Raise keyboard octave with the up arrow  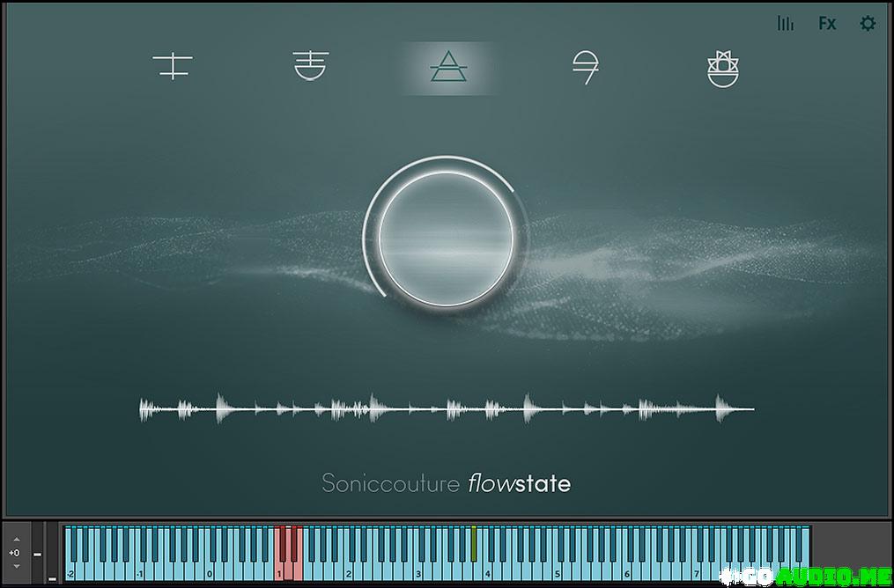coord(15,540)
